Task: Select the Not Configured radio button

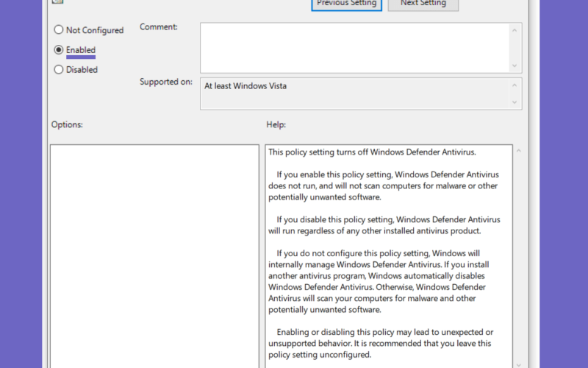Action: [x=59, y=30]
